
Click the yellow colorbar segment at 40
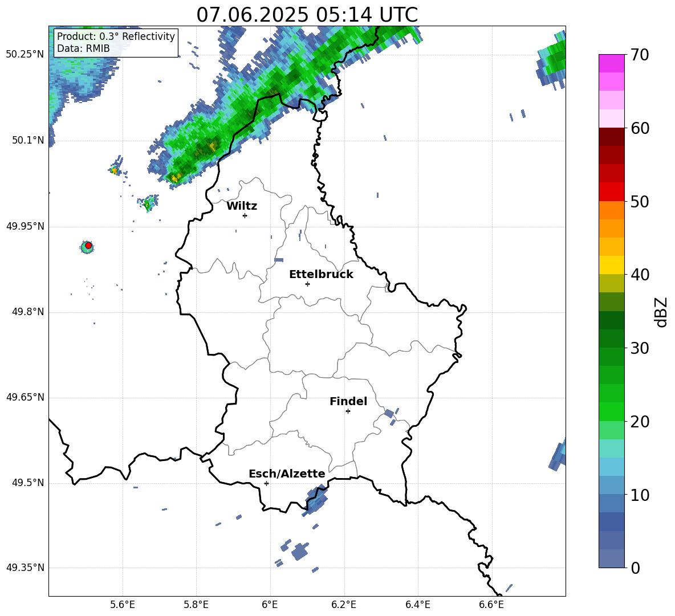click(612, 265)
